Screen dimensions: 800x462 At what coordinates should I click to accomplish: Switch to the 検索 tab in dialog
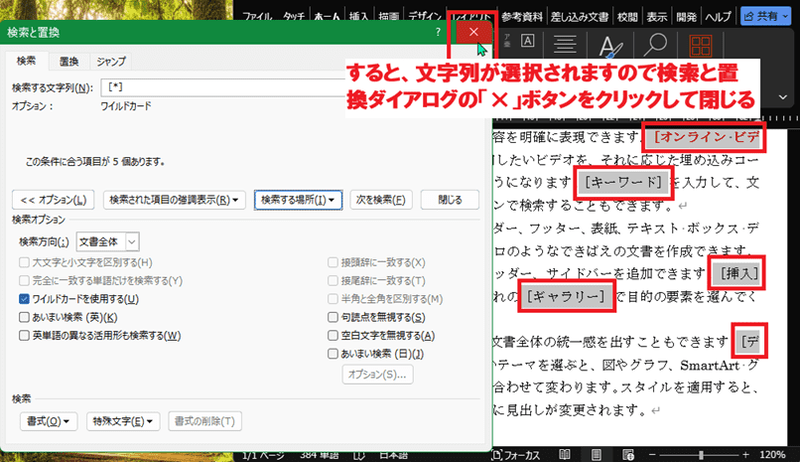[26, 61]
